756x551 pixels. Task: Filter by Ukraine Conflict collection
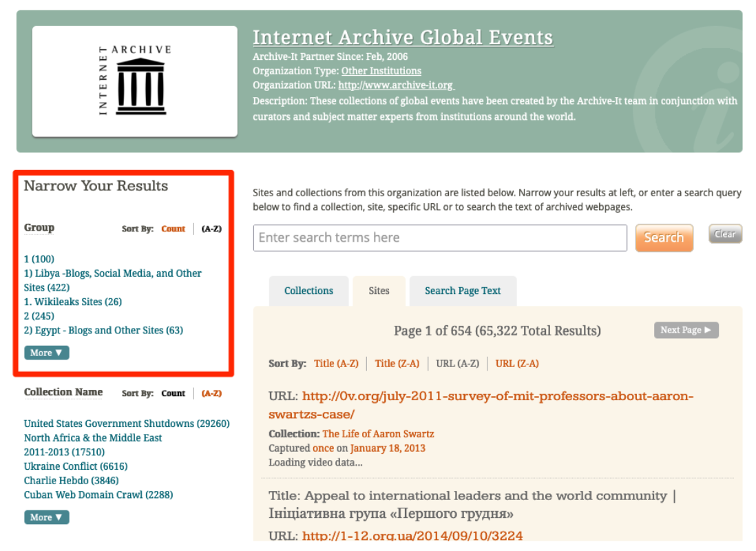76,466
